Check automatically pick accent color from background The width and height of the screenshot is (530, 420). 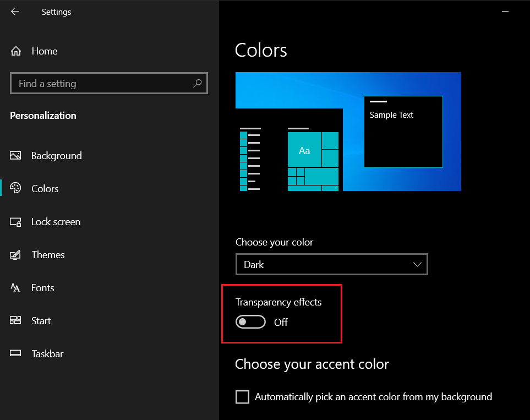242,396
